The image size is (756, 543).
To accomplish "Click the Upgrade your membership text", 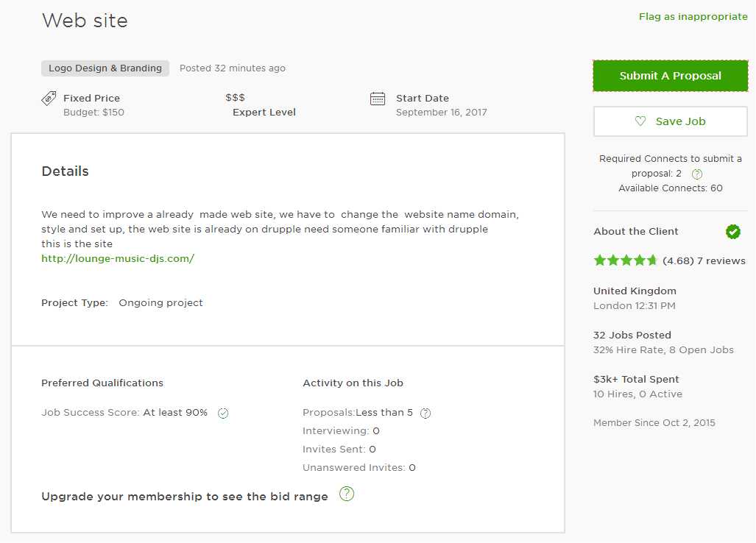I will pyautogui.click(x=185, y=497).
